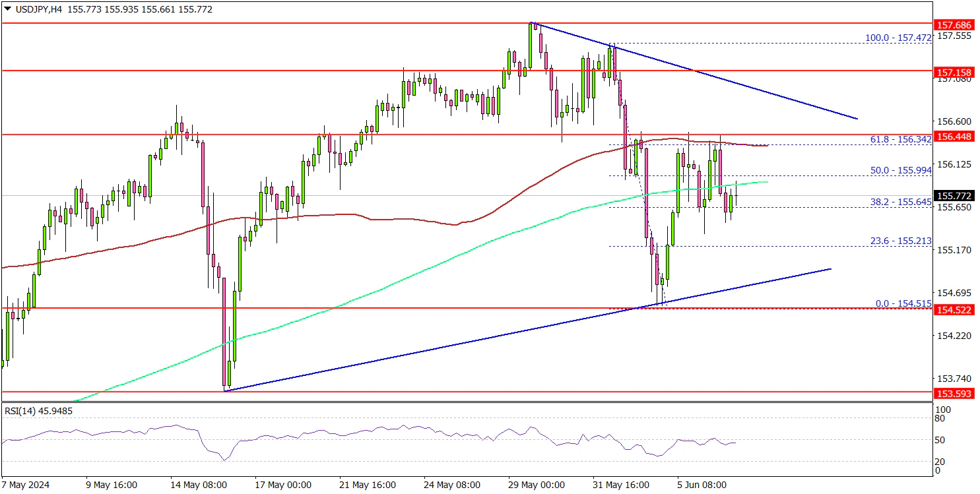Click the RSI(14) indicator label

coord(38,411)
